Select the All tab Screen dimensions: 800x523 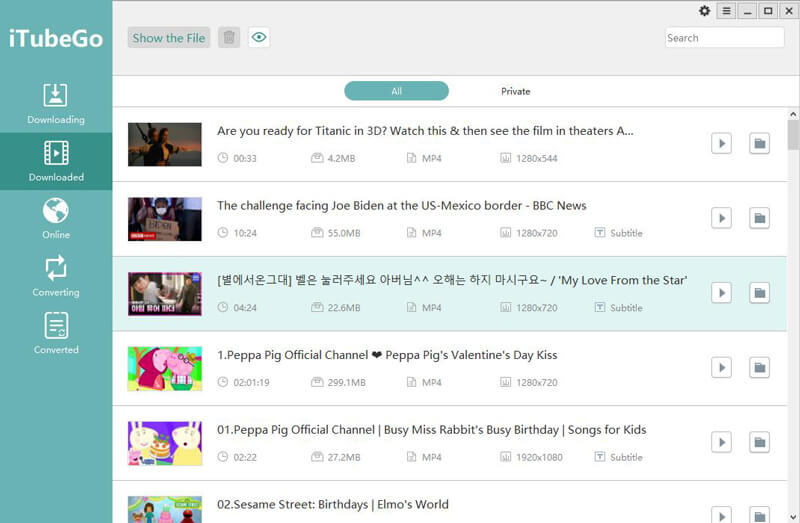pyautogui.click(x=396, y=91)
